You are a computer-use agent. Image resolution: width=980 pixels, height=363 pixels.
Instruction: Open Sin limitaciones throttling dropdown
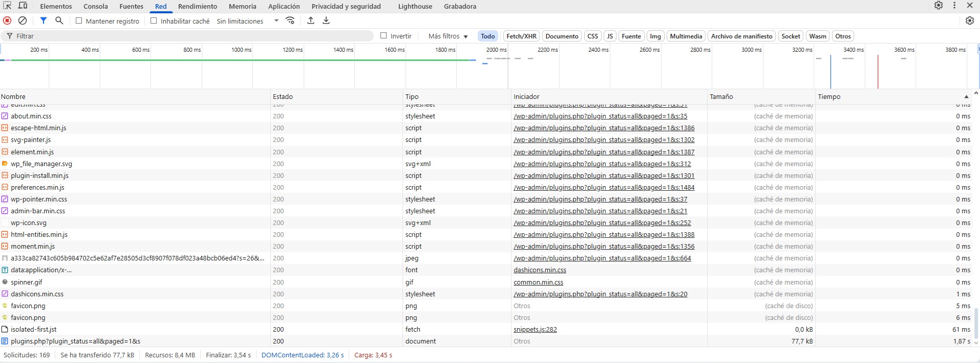247,21
